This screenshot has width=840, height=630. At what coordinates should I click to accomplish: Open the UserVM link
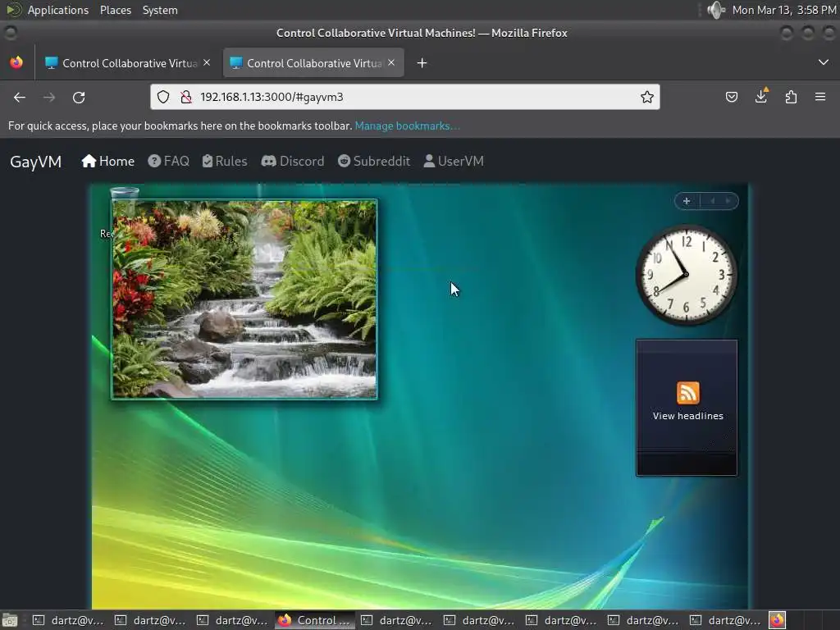[454, 162]
